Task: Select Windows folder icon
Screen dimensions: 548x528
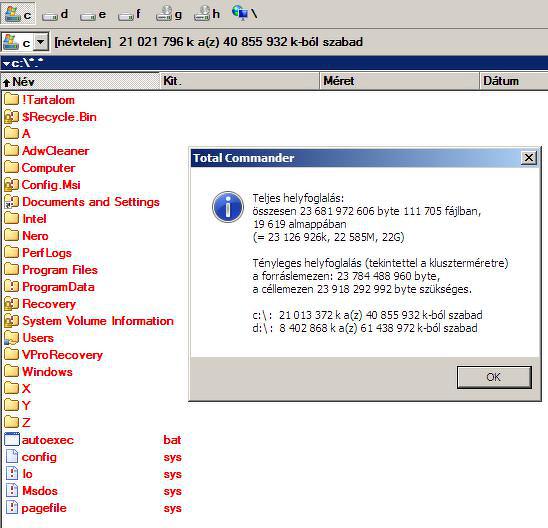Action: point(11,372)
